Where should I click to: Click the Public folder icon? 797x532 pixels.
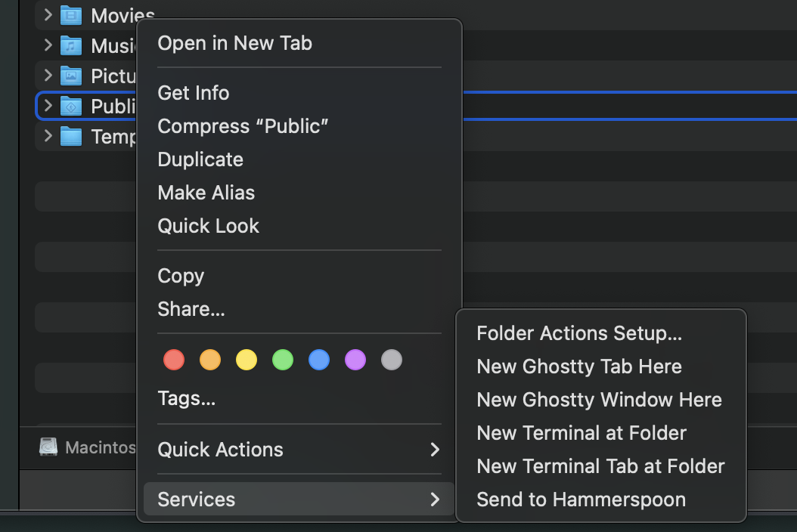[x=71, y=106]
